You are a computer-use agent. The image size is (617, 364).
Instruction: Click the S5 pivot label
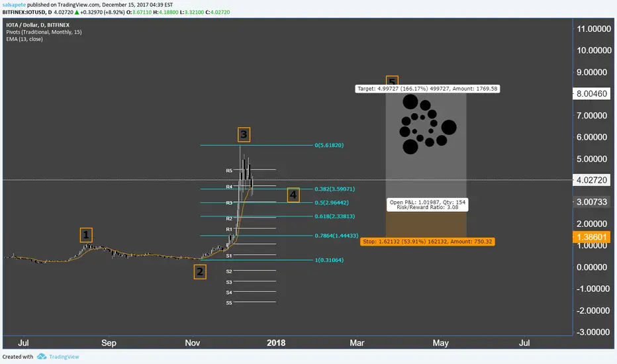point(229,303)
